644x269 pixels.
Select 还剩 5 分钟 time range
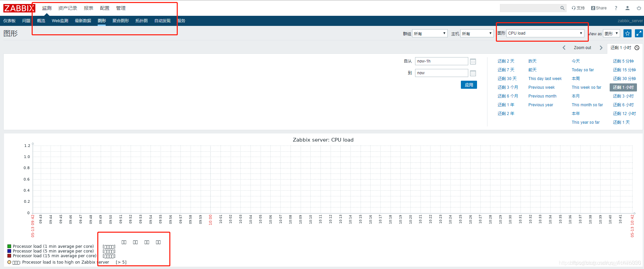point(623,61)
